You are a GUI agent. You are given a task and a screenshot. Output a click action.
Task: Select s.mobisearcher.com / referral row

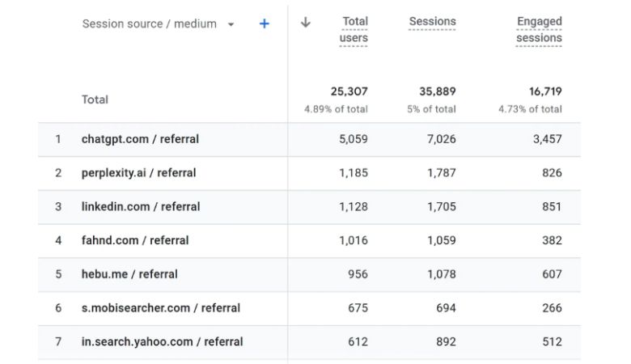click(x=160, y=308)
